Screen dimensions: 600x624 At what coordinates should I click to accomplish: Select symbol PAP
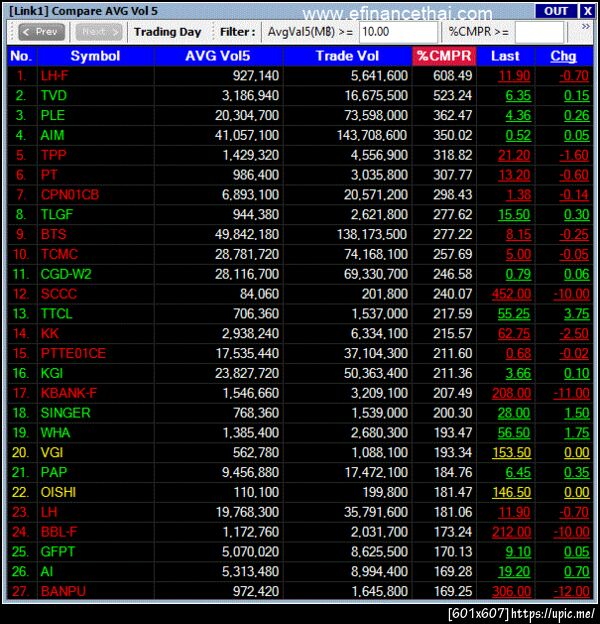point(54,472)
